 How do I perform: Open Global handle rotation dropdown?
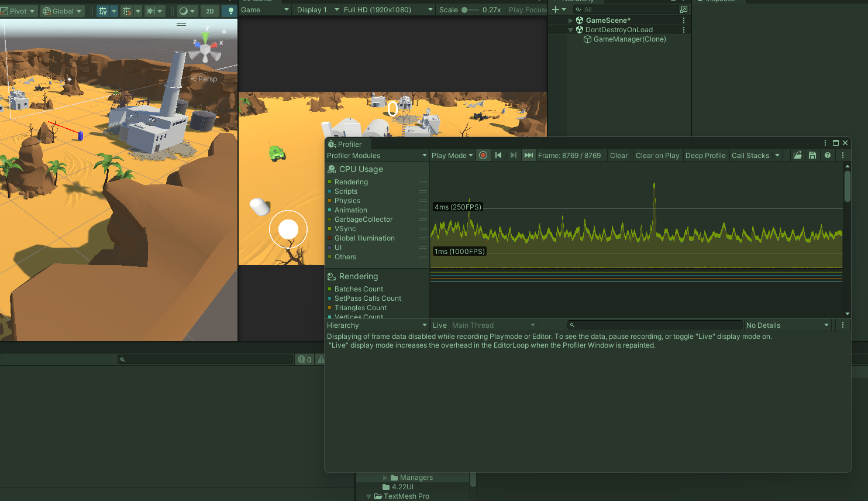coord(62,11)
